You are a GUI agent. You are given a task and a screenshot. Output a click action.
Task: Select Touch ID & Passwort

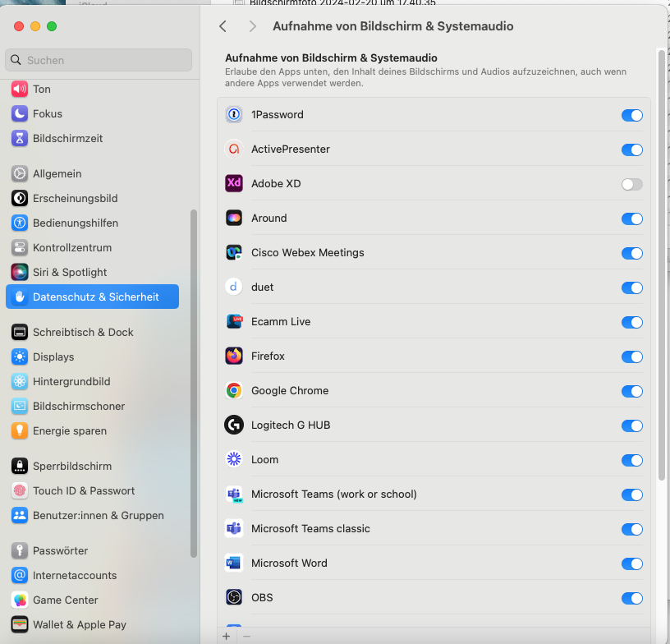coord(92,490)
